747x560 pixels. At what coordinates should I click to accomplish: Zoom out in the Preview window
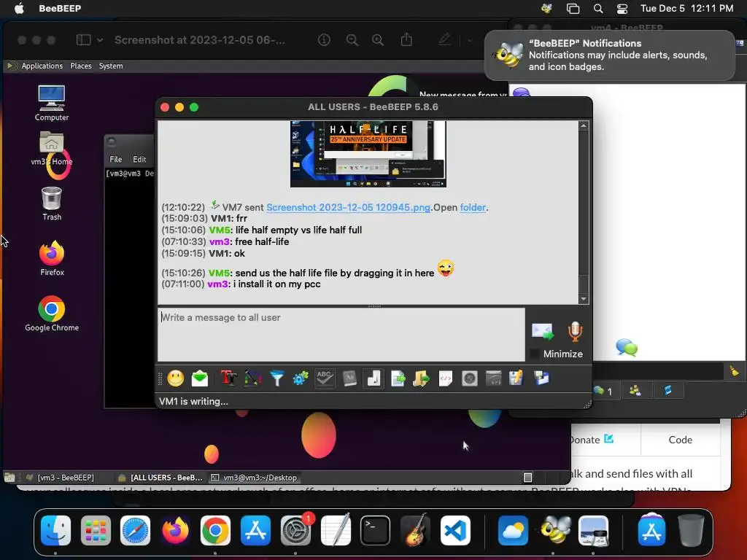352,40
